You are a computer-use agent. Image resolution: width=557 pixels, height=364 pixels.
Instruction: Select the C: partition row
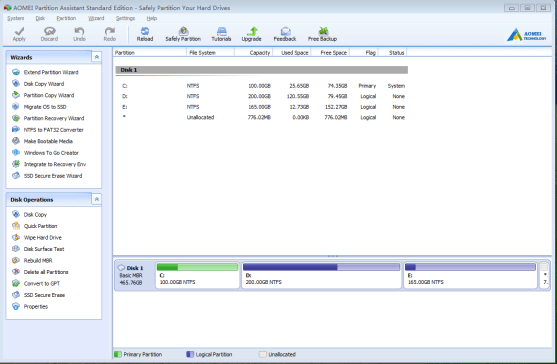click(x=261, y=86)
